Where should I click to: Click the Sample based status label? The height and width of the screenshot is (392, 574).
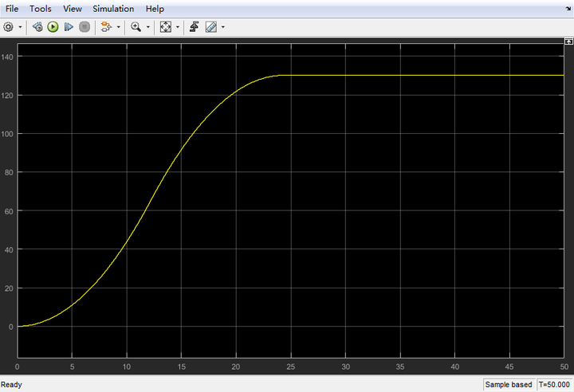(x=509, y=385)
